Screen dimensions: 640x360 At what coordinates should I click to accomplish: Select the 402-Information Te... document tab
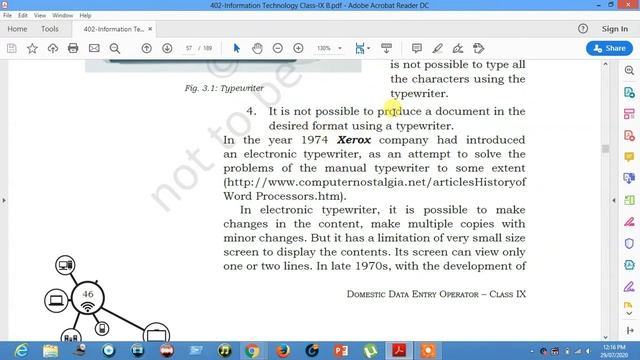(x=113, y=29)
